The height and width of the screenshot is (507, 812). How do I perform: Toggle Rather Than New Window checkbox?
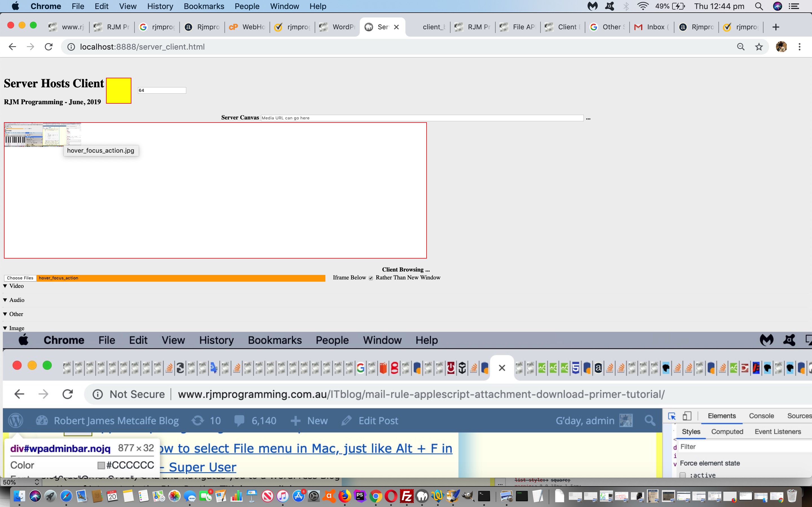click(371, 277)
